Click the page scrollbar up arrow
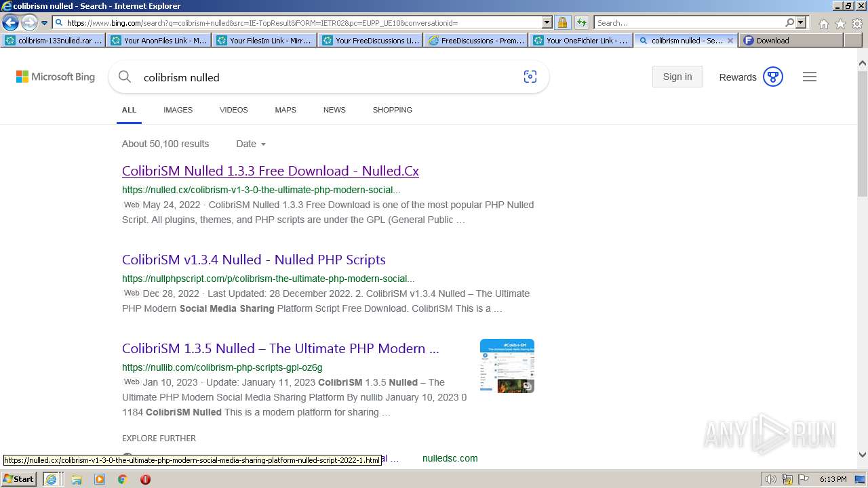Image resolution: width=868 pixels, height=488 pixels. [x=862, y=64]
